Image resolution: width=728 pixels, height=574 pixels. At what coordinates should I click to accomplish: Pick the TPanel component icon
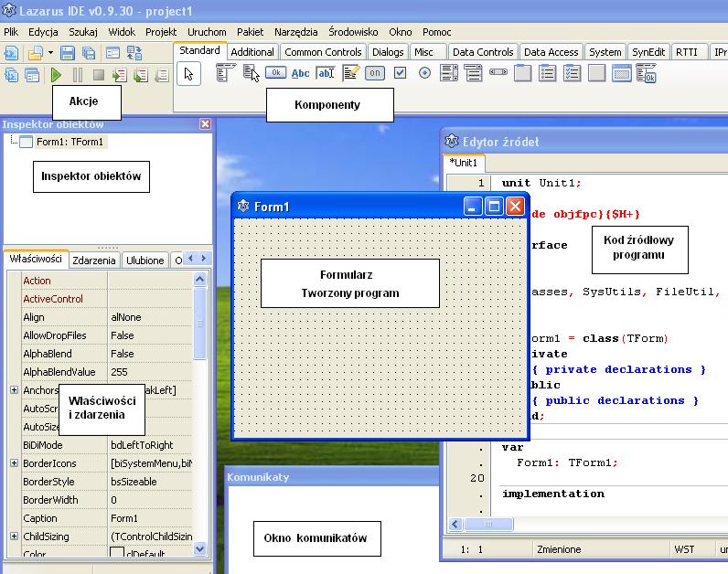596,73
